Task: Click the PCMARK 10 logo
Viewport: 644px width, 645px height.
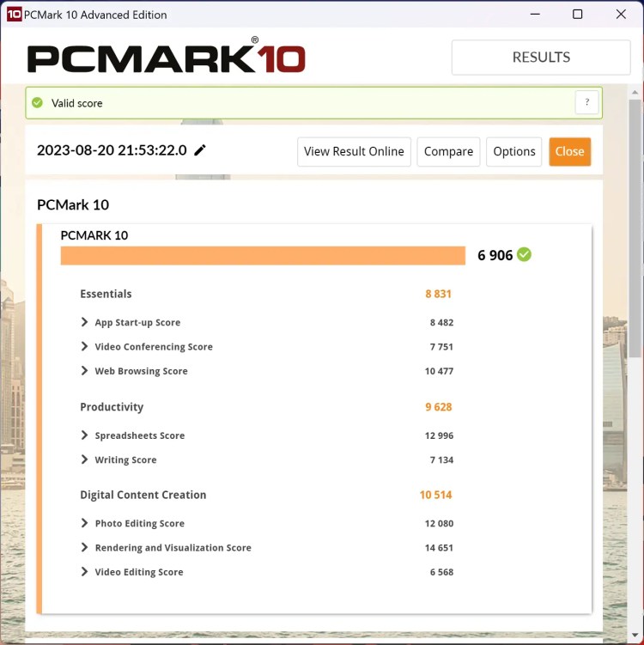Action: point(166,57)
